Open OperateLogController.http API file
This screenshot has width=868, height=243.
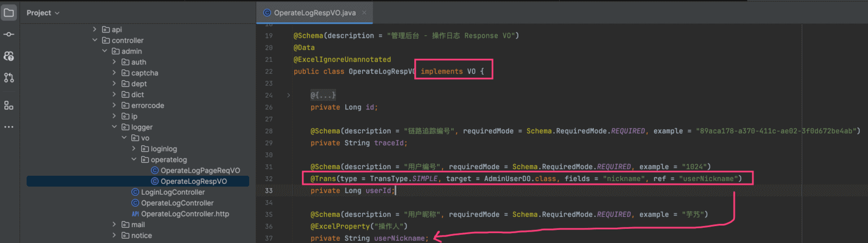tap(185, 214)
